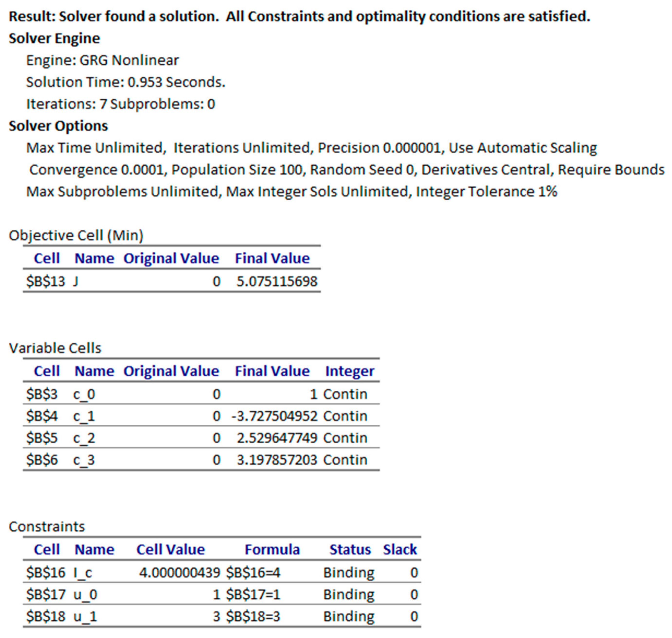The width and height of the screenshot is (672, 638).
Task: Click the Solution Time: 0.953 Seconds text
Action: [x=125, y=82]
